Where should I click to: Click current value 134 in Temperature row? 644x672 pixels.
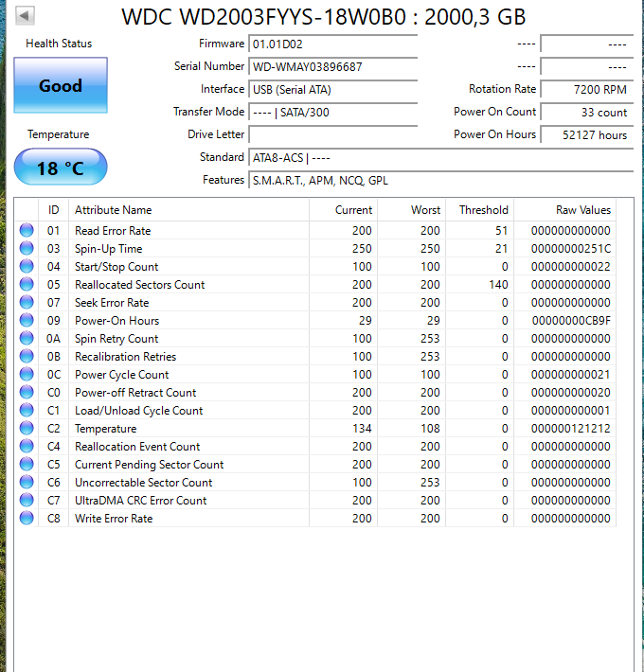tap(362, 429)
